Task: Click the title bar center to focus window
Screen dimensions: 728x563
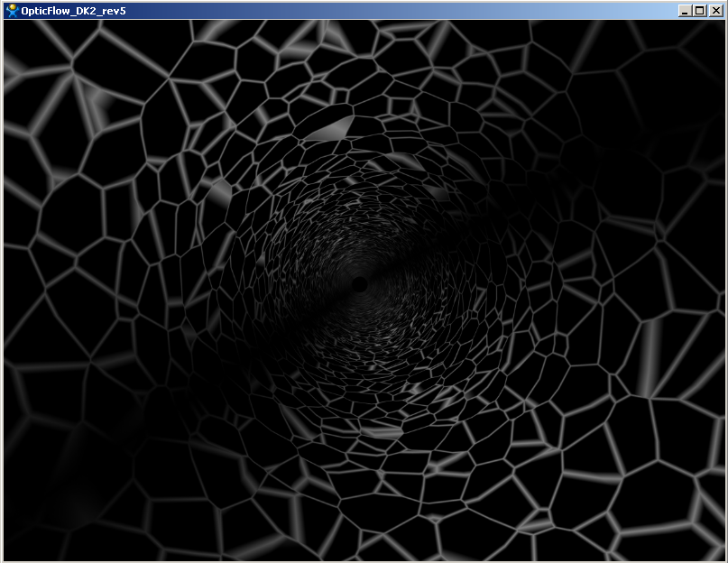Action: tap(364, 11)
